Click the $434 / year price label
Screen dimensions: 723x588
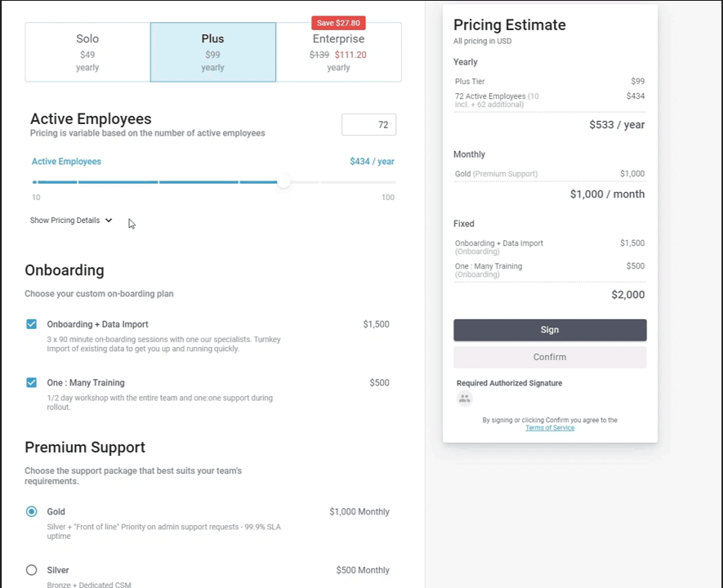tap(372, 161)
